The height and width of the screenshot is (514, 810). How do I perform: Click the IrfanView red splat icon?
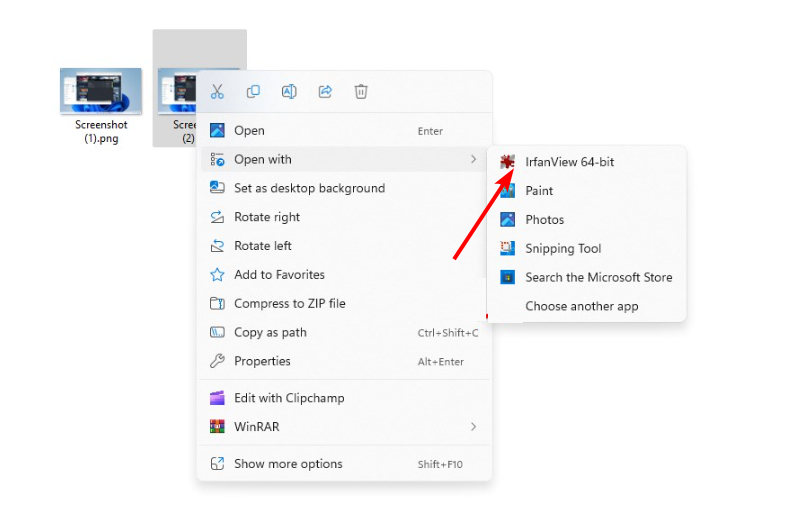507,162
